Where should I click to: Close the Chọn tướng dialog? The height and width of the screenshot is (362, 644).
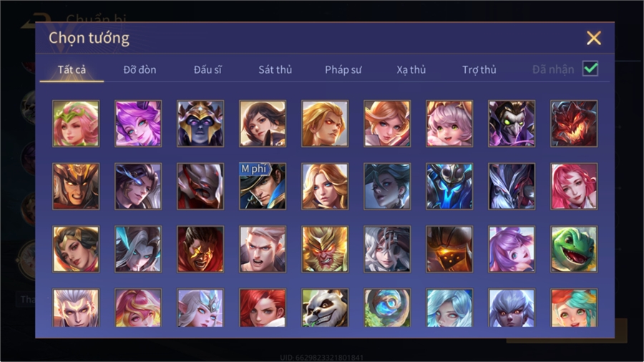pyautogui.click(x=593, y=38)
